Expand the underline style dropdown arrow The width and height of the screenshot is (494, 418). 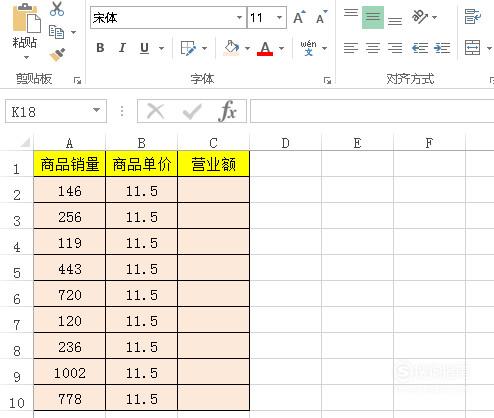[161, 48]
